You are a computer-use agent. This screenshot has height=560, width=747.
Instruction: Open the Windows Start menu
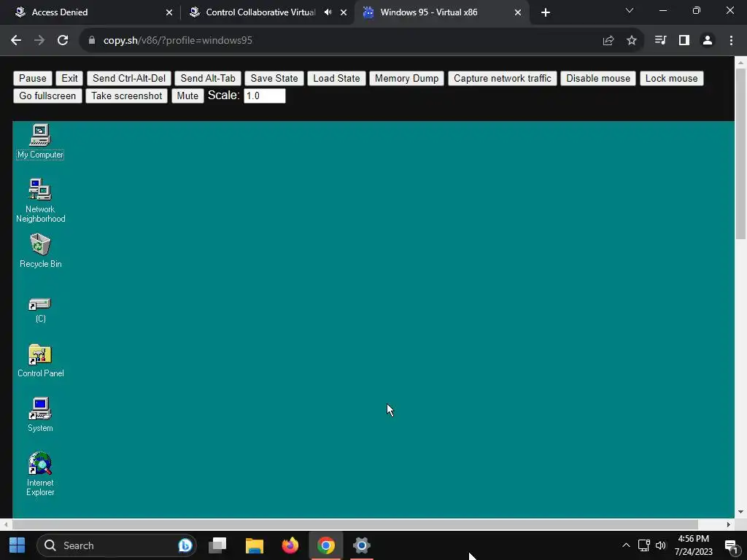point(18,545)
